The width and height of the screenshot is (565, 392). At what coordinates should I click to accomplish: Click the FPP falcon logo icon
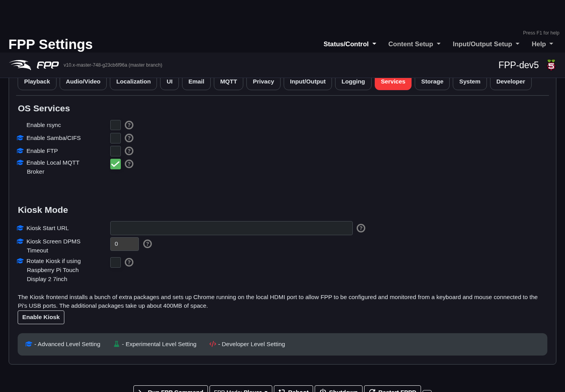click(x=20, y=65)
